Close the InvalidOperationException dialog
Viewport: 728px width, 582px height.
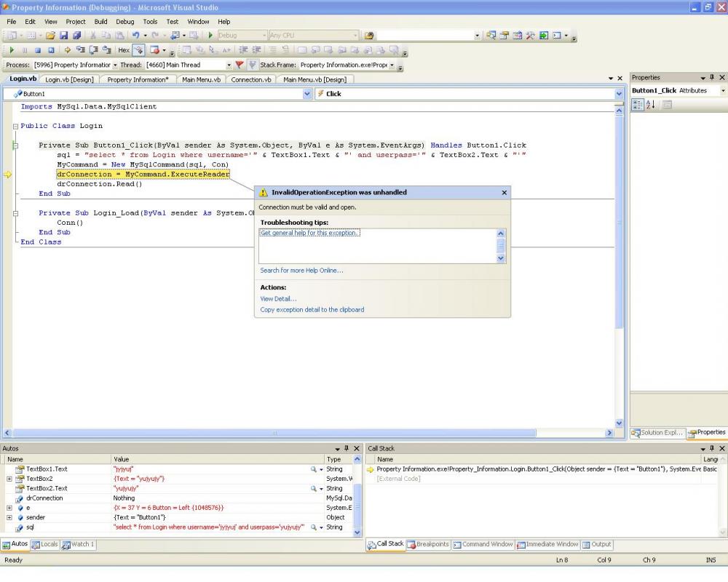(505, 193)
